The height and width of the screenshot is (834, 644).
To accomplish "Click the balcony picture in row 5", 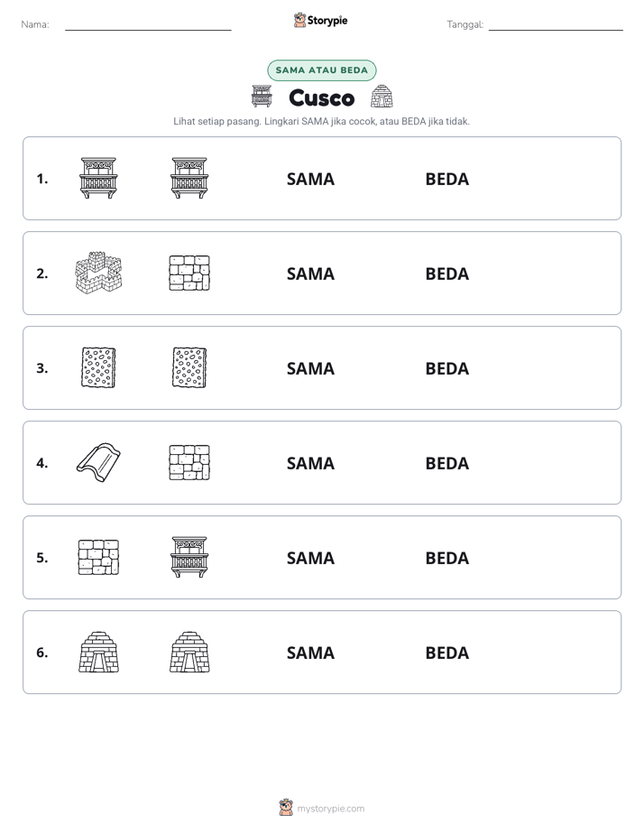I will (x=189, y=557).
